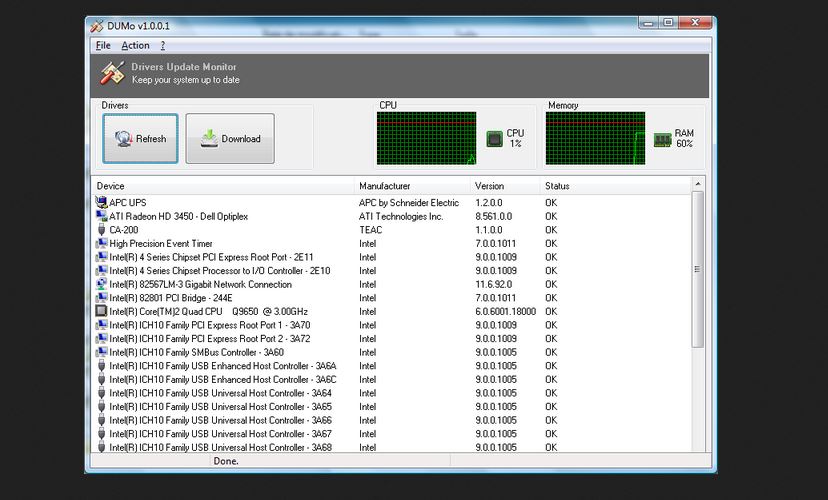Open the Action menu
Viewport: 828px width, 500px height.
[135, 45]
